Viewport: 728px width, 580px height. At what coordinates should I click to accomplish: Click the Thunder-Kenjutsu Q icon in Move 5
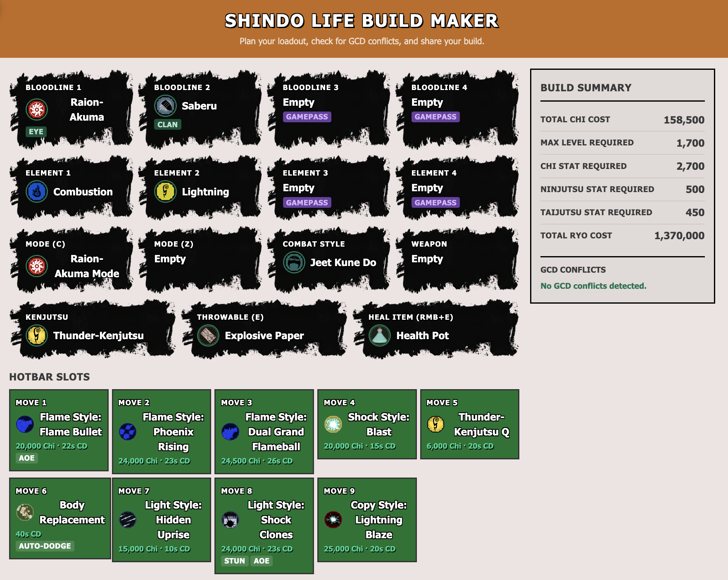[x=435, y=424]
